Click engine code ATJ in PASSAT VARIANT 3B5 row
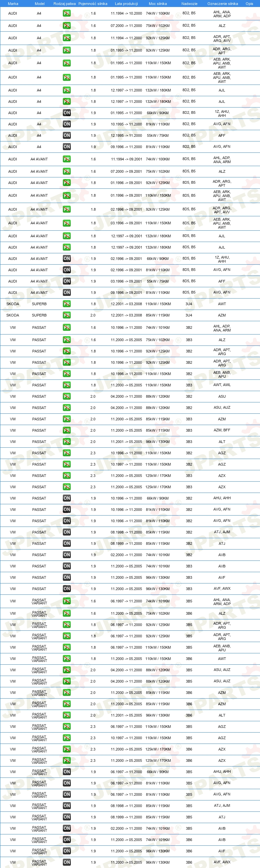The width and height of the screenshot is (260, 868). (x=222, y=817)
